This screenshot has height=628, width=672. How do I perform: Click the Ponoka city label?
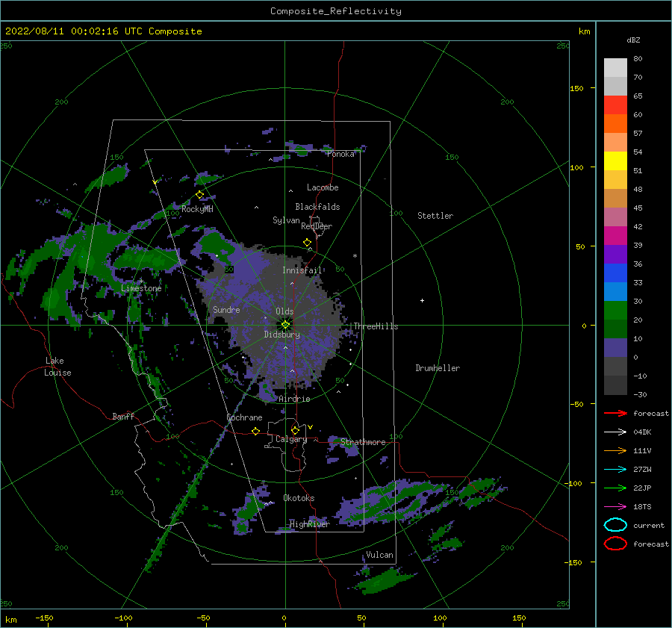(x=340, y=154)
